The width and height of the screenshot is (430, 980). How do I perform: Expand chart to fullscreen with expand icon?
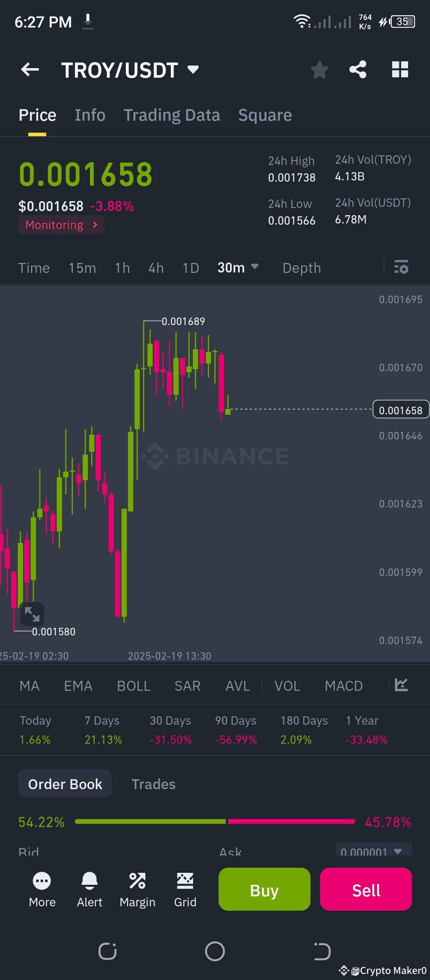point(33,614)
